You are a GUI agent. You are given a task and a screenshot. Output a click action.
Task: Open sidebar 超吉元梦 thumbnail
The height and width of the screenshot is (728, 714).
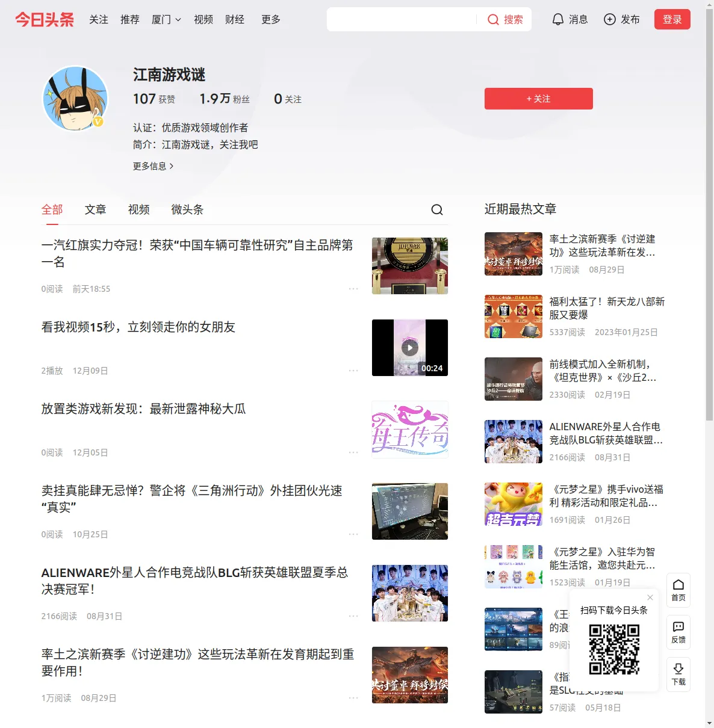coord(514,504)
